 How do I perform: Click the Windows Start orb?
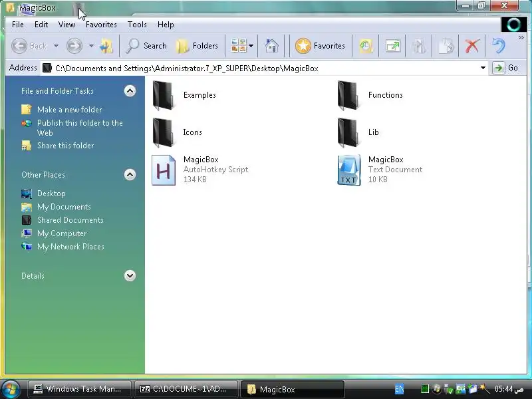(10, 389)
